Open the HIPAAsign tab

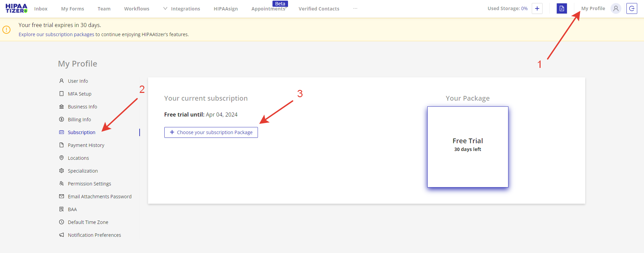[x=225, y=9]
